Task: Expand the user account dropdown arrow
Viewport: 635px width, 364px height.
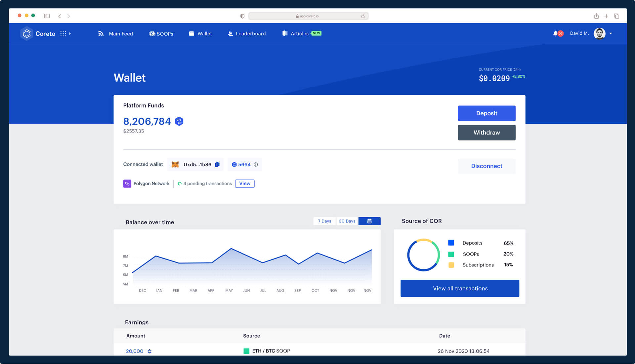Action: click(x=611, y=34)
